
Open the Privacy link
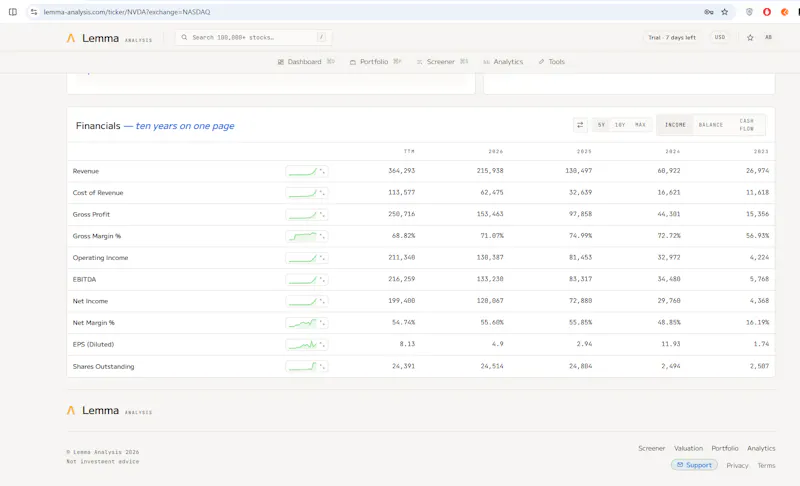click(x=737, y=466)
